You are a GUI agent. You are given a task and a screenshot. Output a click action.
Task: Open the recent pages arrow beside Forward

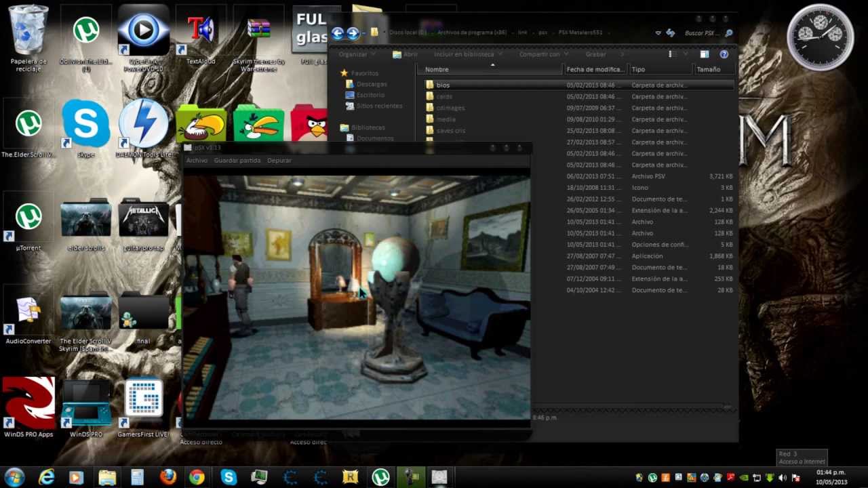pyautogui.click(x=364, y=33)
